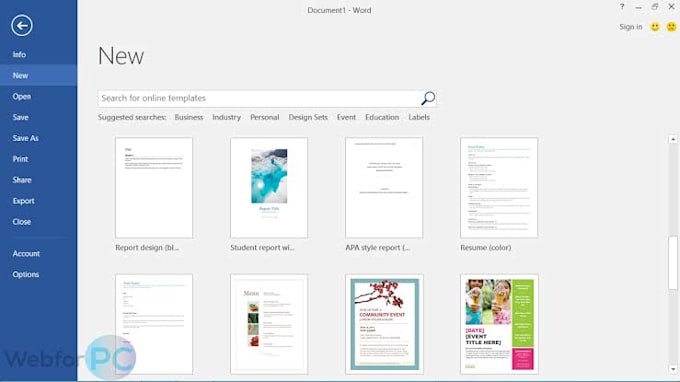The height and width of the screenshot is (382, 680).
Task: Choose Close in the sidebar
Action: point(22,222)
